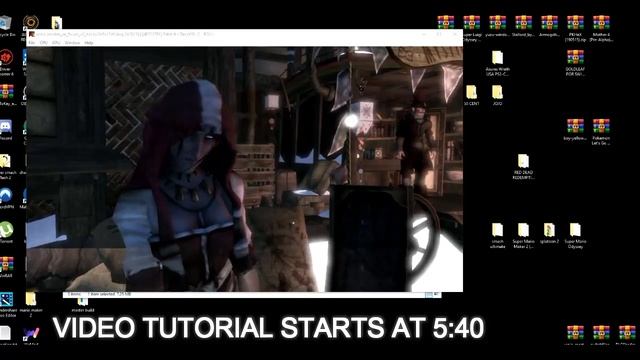Open the Discord desktop shortcut

click(x=6, y=130)
